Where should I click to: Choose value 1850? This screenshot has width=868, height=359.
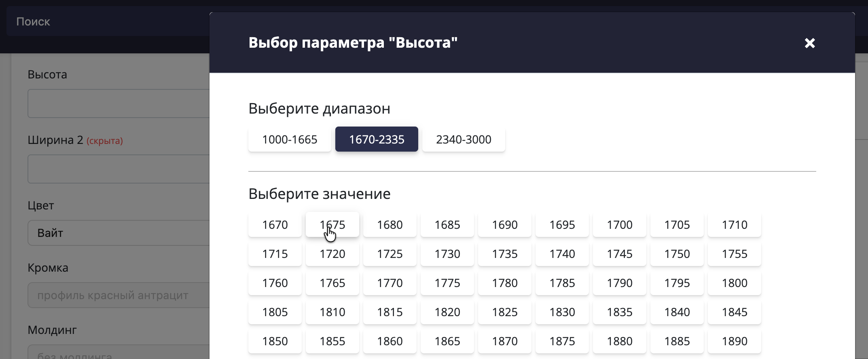(275, 341)
